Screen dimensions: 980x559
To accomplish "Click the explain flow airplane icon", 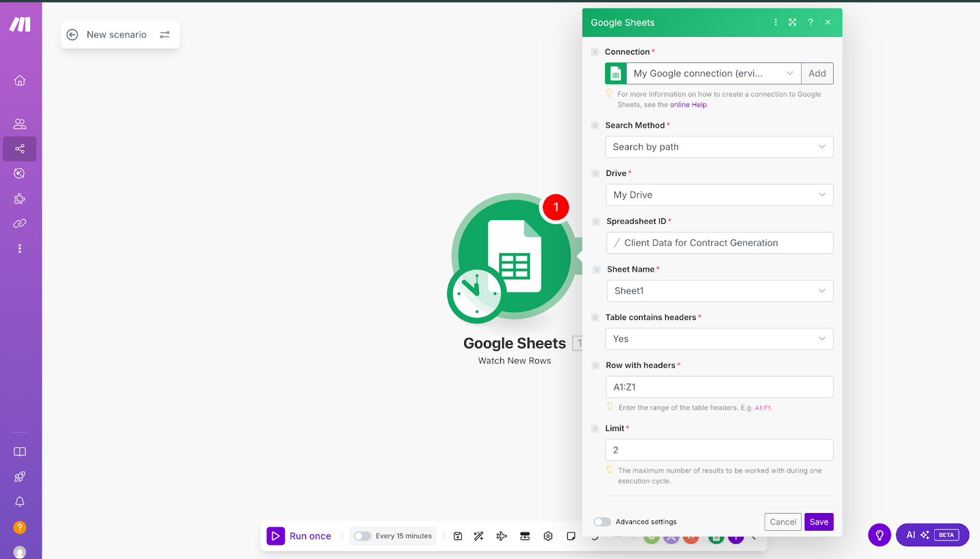I will (x=502, y=536).
